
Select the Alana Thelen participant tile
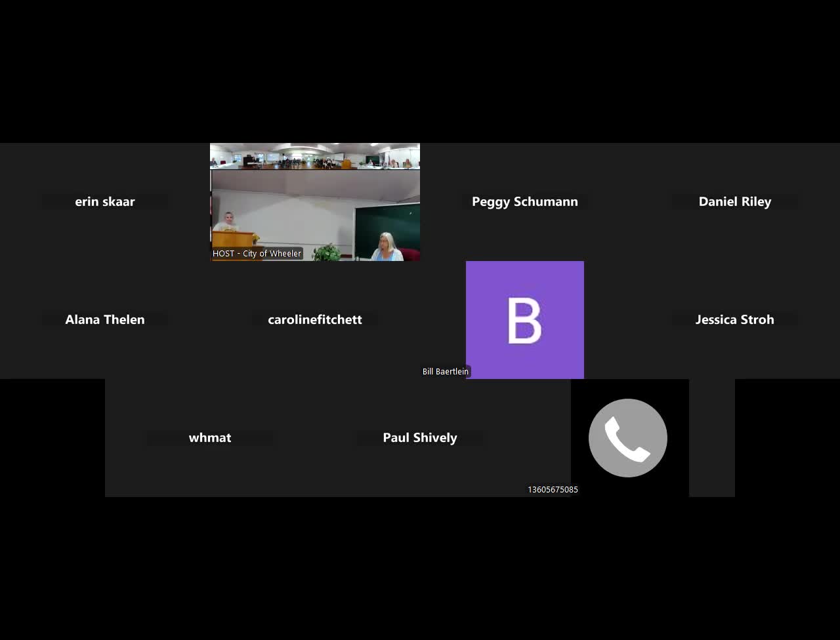coord(105,320)
